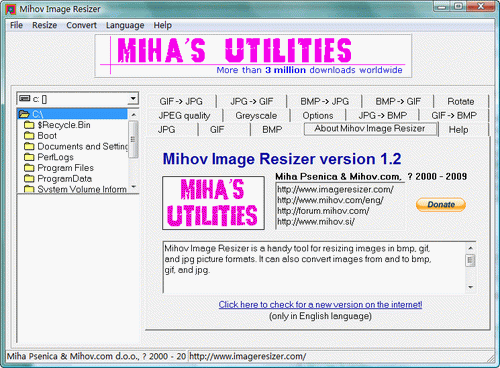Select the ProgramData folder
500x368 pixels.
64,178
